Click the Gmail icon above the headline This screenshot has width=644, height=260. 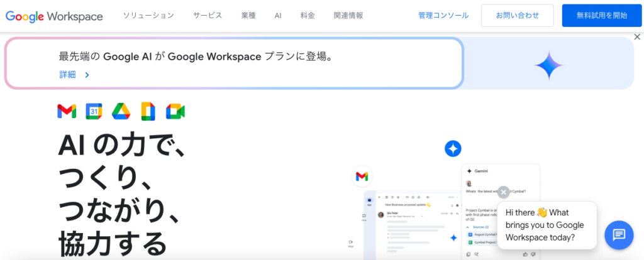pyautogui.click(x=67, y=112)
